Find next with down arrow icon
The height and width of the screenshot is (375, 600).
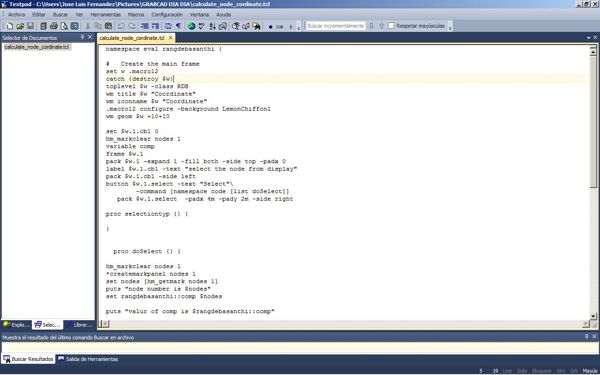coord(371,26)
